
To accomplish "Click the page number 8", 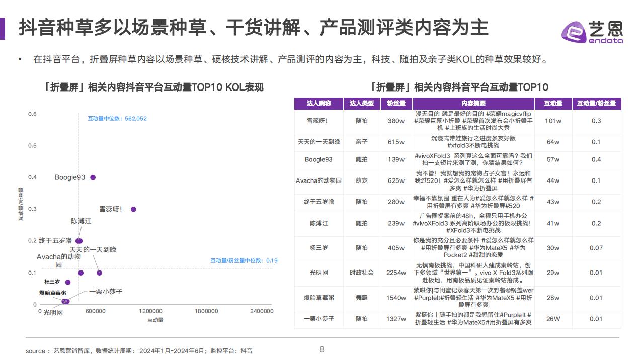I will [322, 349].
